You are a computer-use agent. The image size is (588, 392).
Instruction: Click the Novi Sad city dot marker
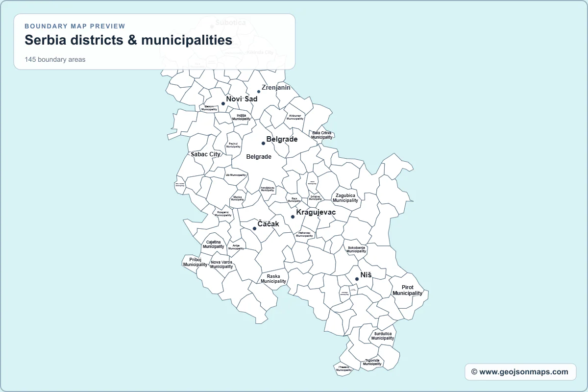(x=223, y=103)
